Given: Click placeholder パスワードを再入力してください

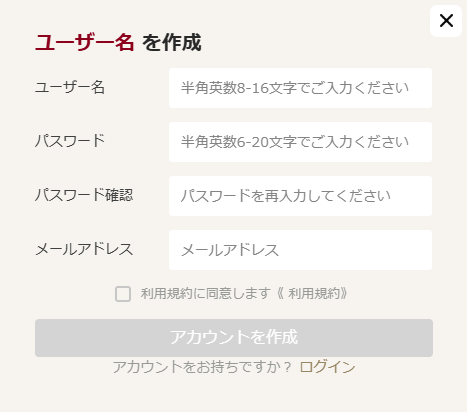Looking at the screenshot, I should 286,196.
